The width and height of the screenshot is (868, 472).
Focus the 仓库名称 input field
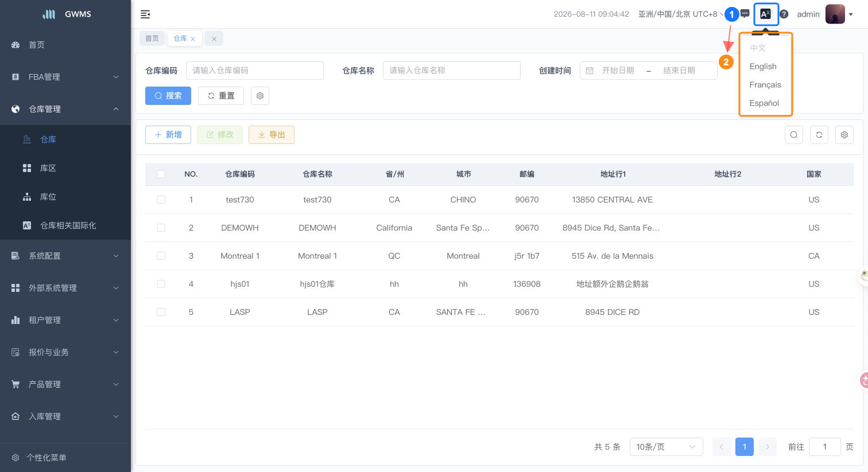pyautogui.click(x=452, y=71)
